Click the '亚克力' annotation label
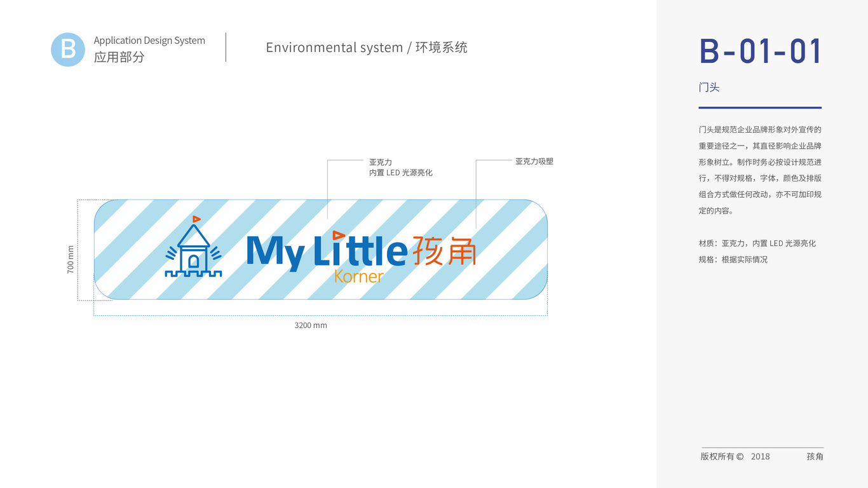The width and height of the screenshot is (868, 488). pos(381,163)
